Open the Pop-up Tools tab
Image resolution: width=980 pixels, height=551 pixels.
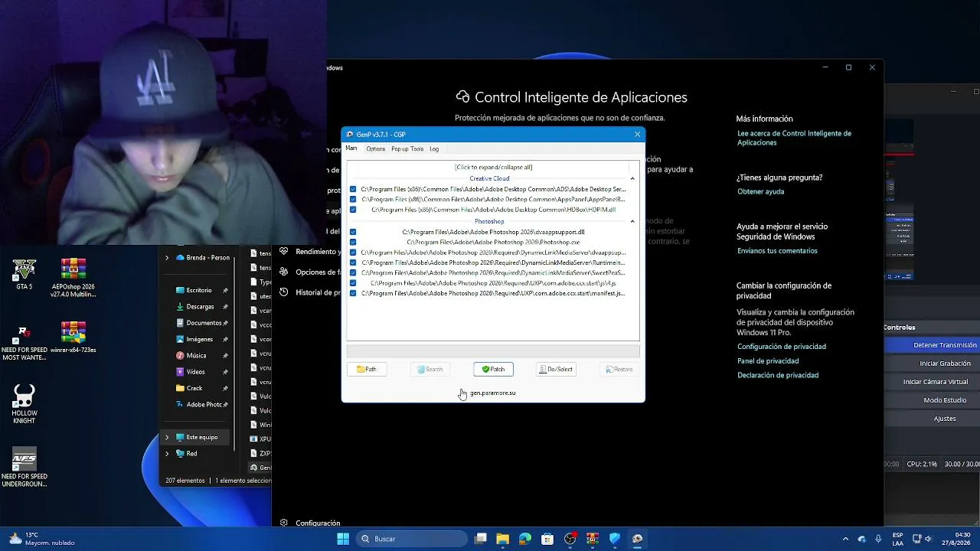[x=407, y=148]
